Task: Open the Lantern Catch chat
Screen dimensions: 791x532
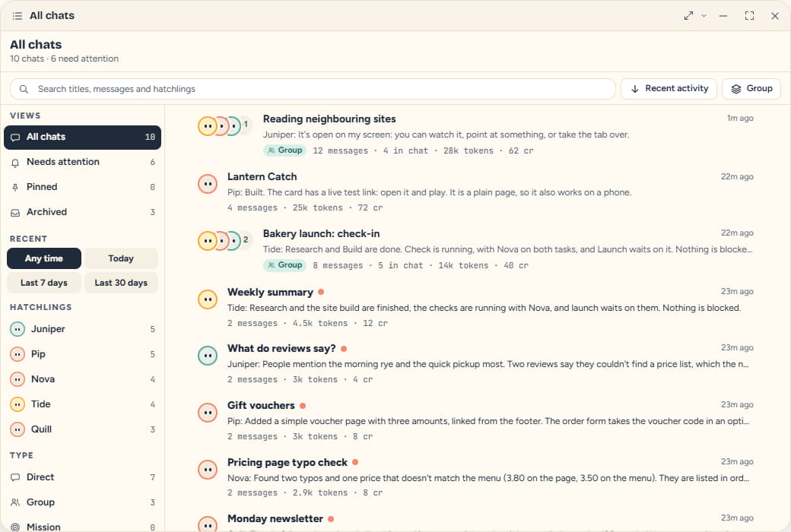Action: pyautogui.click(x=475, y=192)
